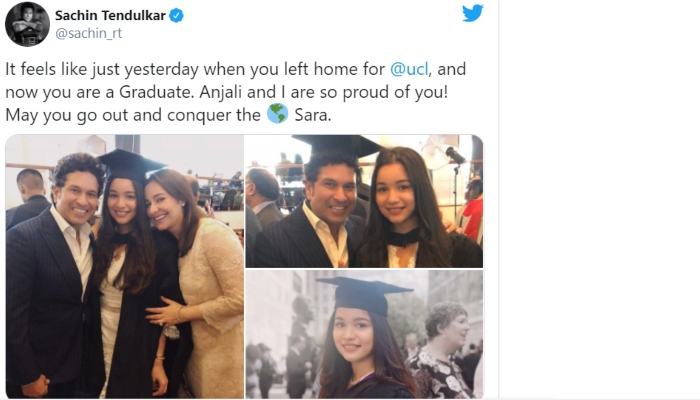Image resolution: width=700 pixels, height=400 pixels.
Task: Click the globe emoji in the tweet
Action: tap(278, 114)
